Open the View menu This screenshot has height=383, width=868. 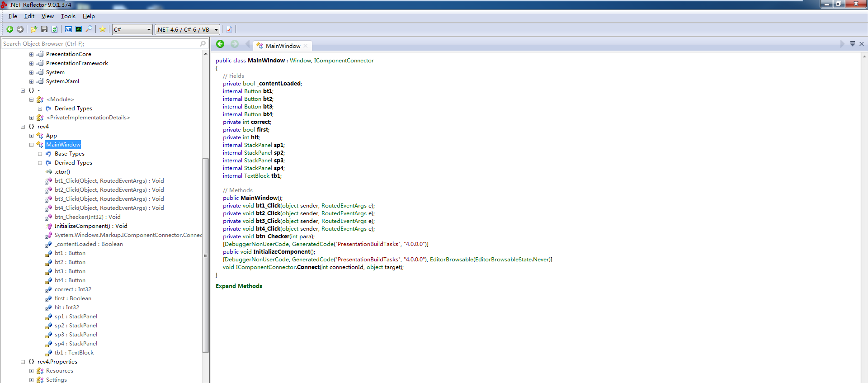click(x=47, y=16)
